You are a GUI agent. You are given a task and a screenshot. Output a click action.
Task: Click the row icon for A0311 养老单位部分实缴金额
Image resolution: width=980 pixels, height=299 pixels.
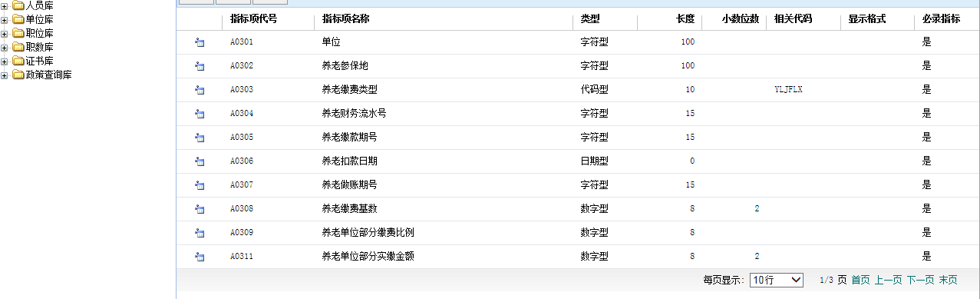click(x=200, y=257)
